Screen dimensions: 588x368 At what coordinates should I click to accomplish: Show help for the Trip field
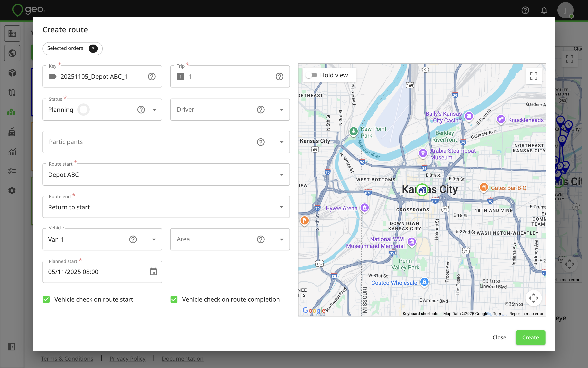(x=280, y=77)
